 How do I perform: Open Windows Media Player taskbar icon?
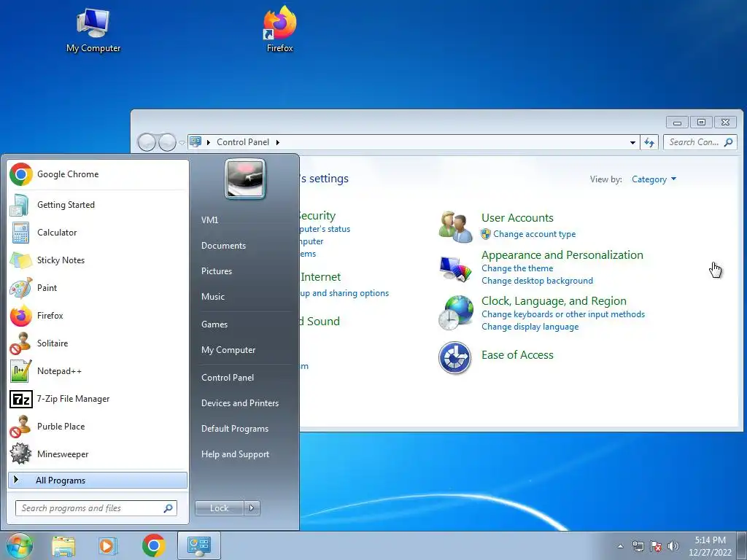point(108,545)
